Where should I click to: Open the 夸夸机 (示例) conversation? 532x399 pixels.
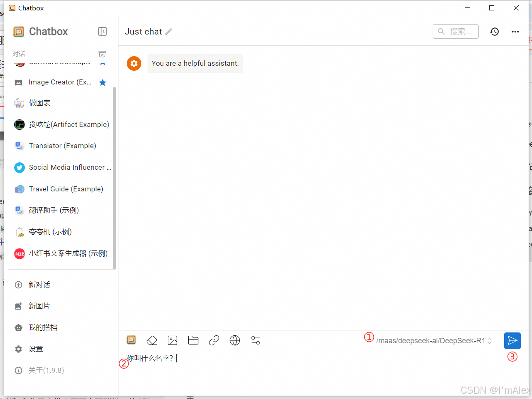pos(61,232)
